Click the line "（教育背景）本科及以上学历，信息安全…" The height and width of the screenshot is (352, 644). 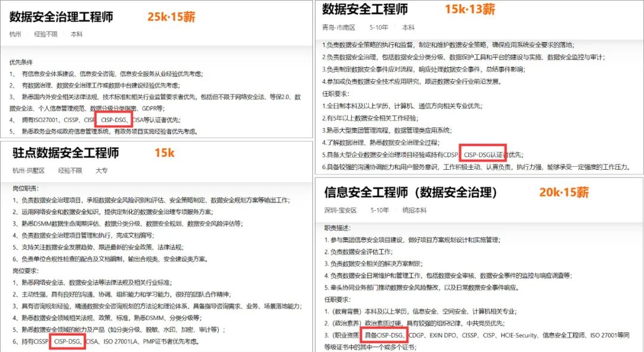[x=420, y=311]
